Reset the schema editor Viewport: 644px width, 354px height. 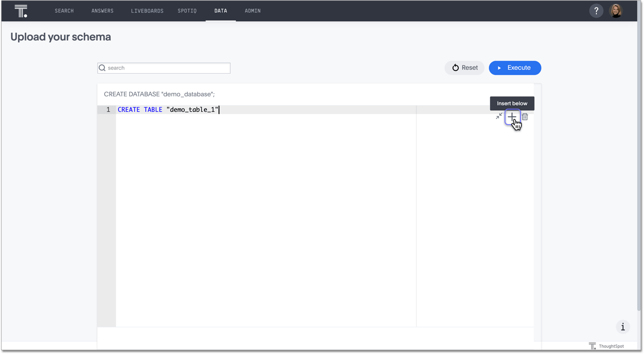tap(465, 67)
